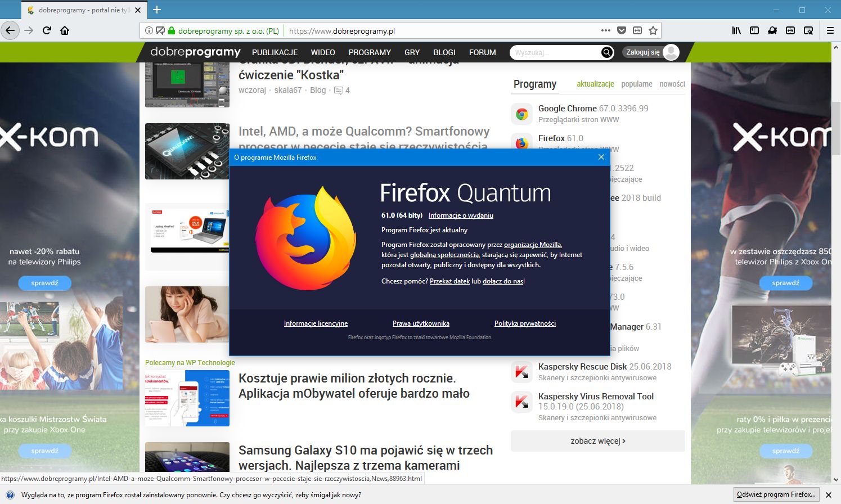Click Przekaż datek donation link

pyautogui.click(x=449, y=281)
